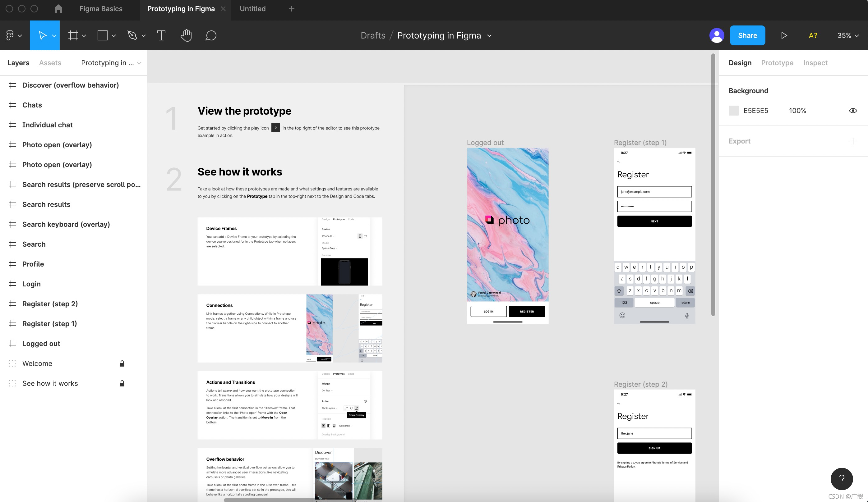Open the user avatar menu

[717, 35]
